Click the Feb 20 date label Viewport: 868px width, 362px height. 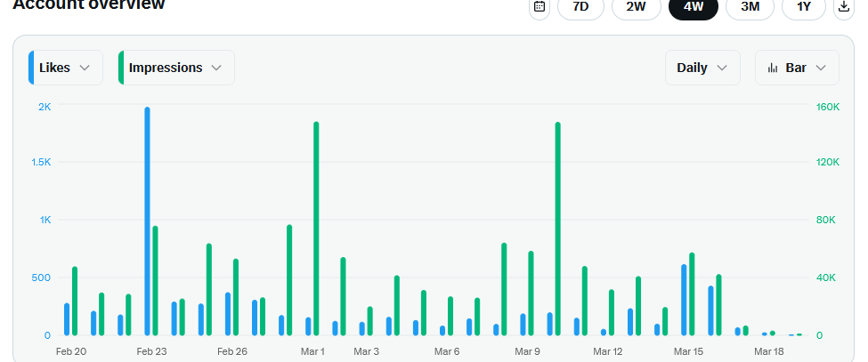tap(71, 351)
